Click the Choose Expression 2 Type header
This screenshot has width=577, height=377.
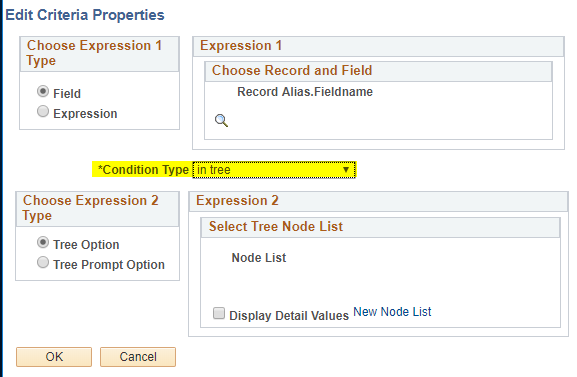coord(91,208)
